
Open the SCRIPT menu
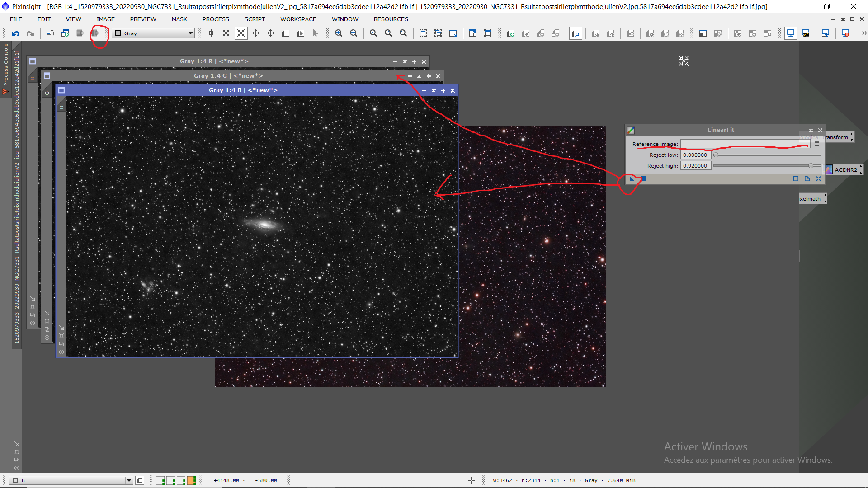tap(255, 19)
